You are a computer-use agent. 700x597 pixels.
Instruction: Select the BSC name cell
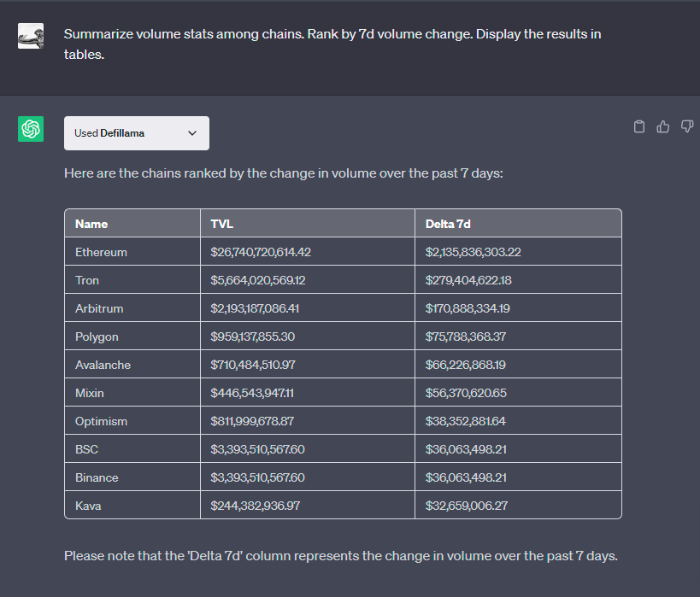[x=132, y=449]
